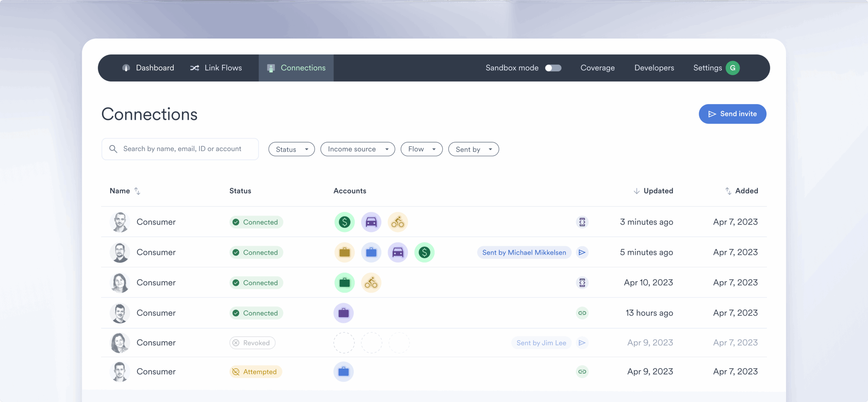Open the Developers page

pos(654,68)
